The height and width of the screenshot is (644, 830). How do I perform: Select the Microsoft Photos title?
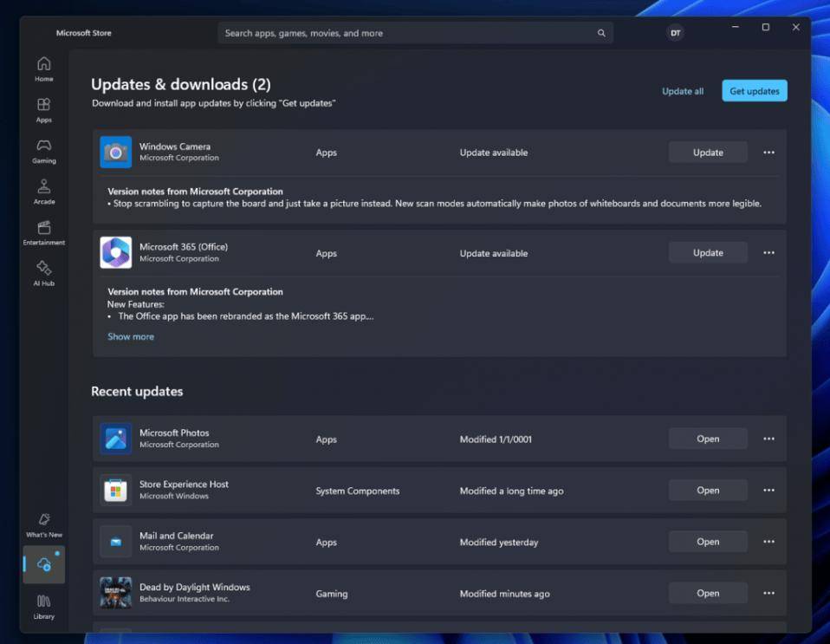tap(174, 433)
